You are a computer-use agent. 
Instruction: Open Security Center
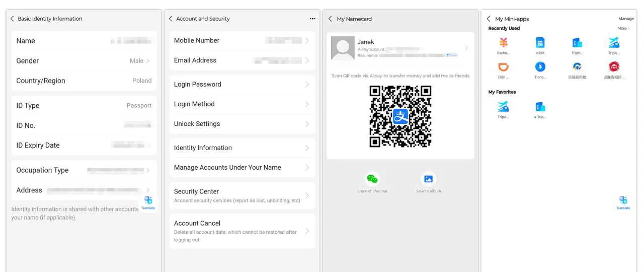point(242,195)
